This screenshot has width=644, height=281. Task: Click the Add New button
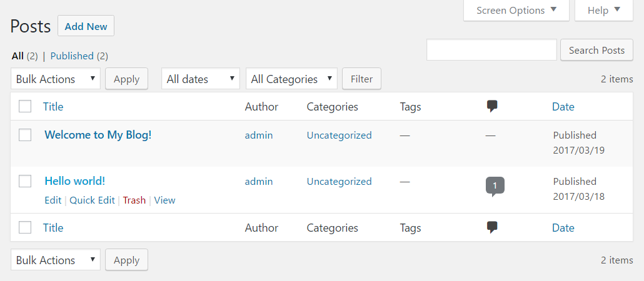(x=86, y=26)
